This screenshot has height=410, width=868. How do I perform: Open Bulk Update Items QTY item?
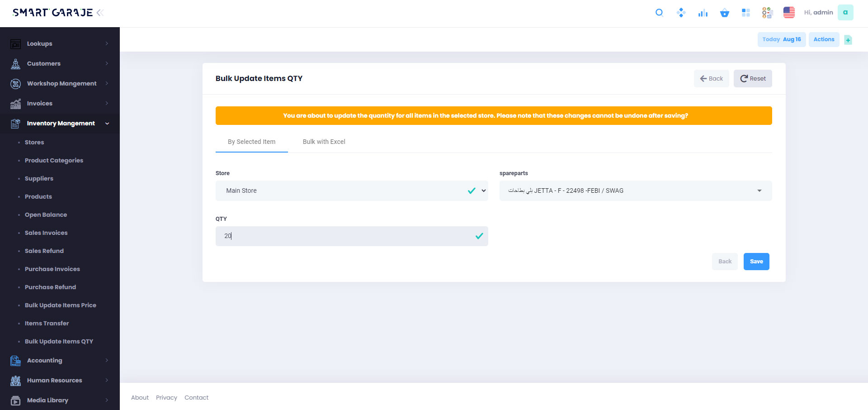coord(59,341)
